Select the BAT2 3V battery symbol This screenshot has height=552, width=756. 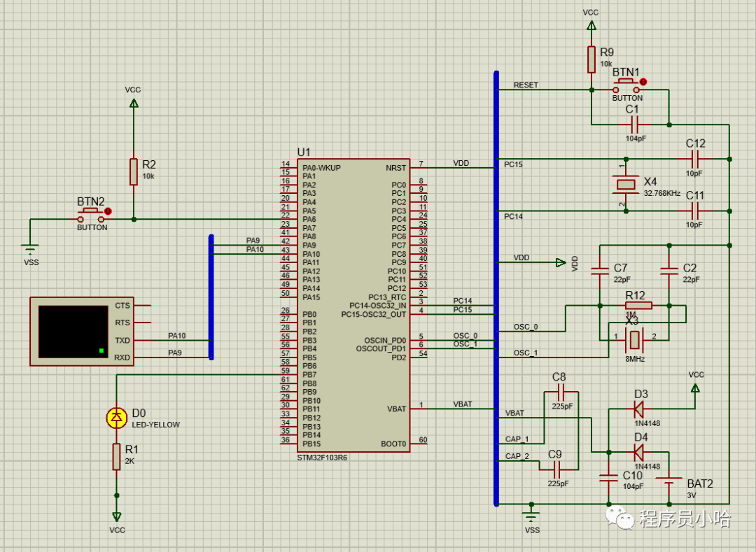click(669, 481)
